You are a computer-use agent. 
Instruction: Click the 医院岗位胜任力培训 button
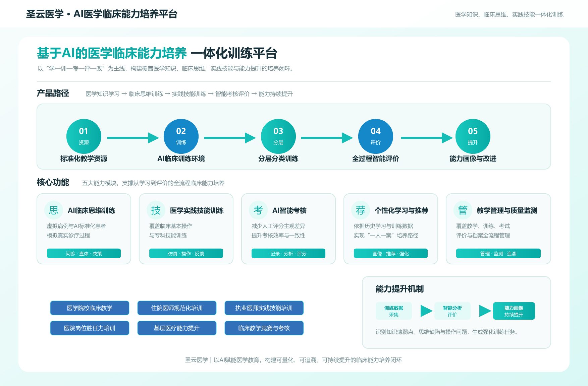coord(90,328)
